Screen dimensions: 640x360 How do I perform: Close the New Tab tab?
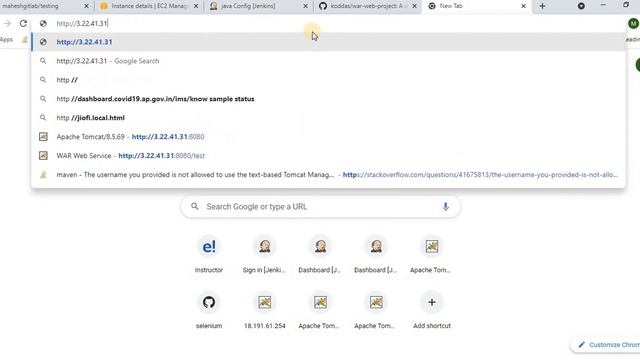click(524, 6)
